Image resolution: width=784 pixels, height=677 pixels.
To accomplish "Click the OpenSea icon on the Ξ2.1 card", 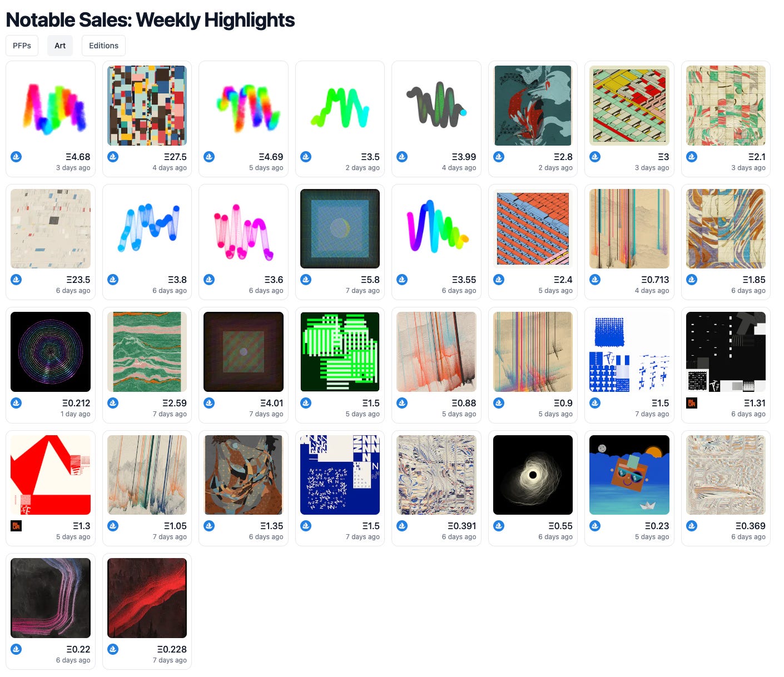I will (692, 157).
